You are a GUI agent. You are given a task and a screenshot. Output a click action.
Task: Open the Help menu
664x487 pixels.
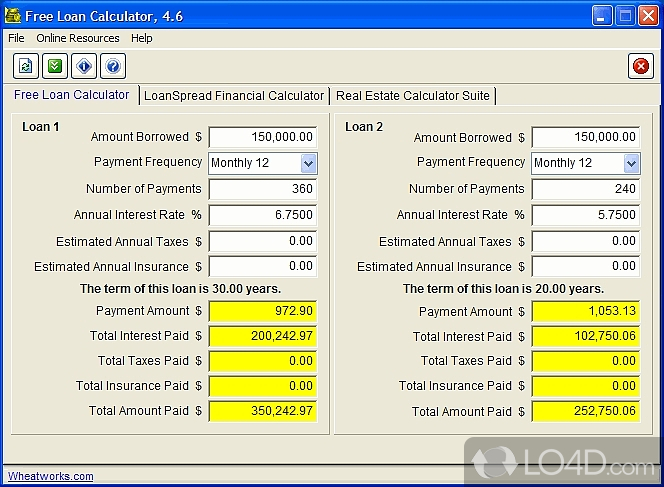tap(142, 38)
